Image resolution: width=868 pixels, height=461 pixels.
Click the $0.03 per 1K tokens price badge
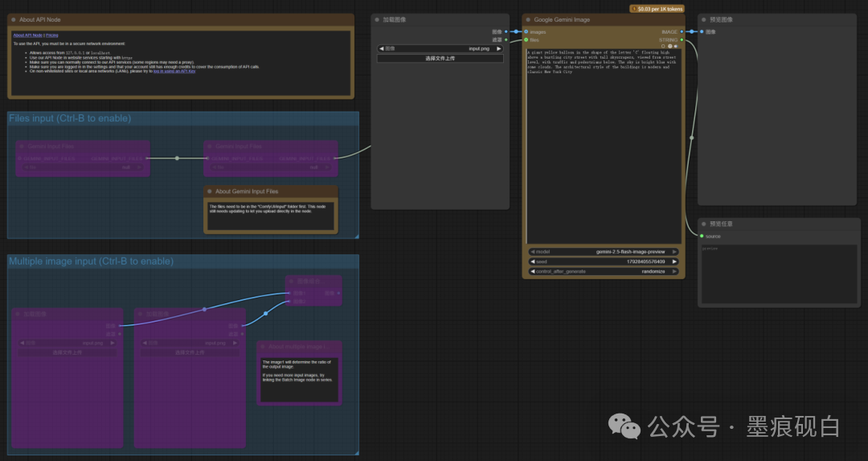point(657,9)
